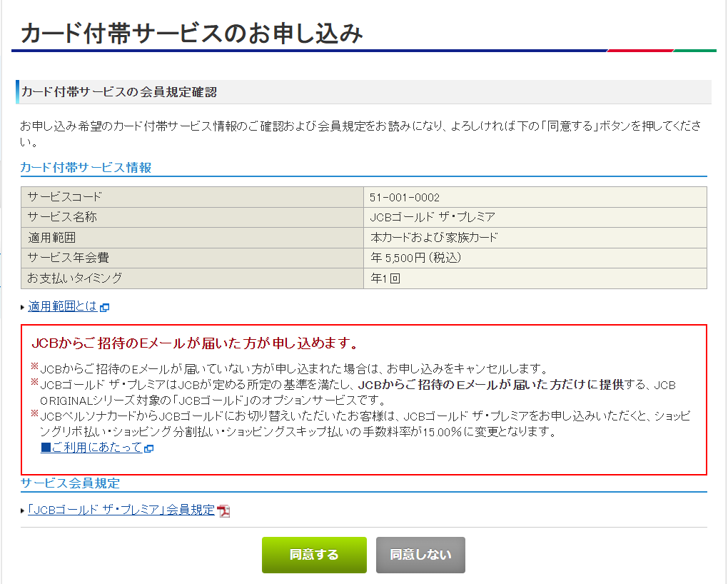The width and height of the screenshot is (728, 584).
Task: Click the サービス年会費 row label
Action: pos(68,258)
